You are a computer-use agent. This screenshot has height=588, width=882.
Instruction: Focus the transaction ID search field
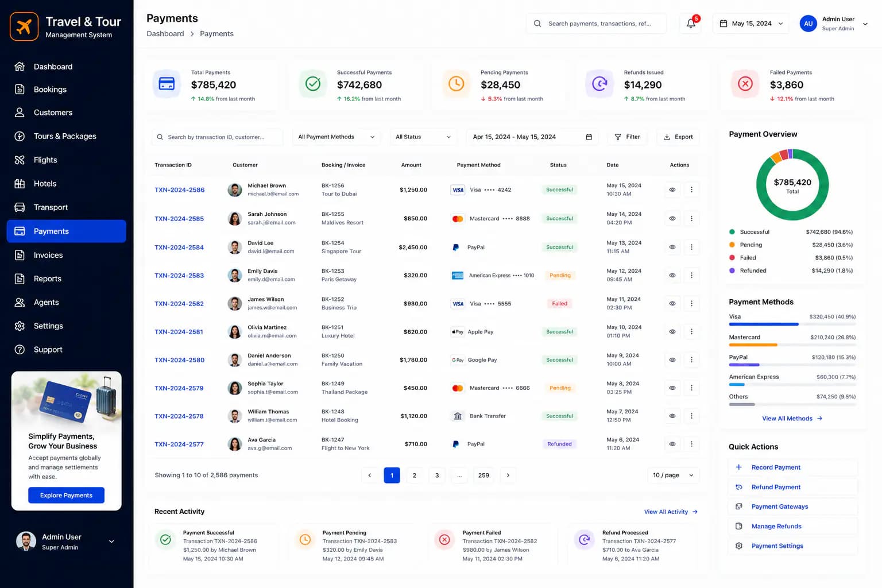pos(218,137)
